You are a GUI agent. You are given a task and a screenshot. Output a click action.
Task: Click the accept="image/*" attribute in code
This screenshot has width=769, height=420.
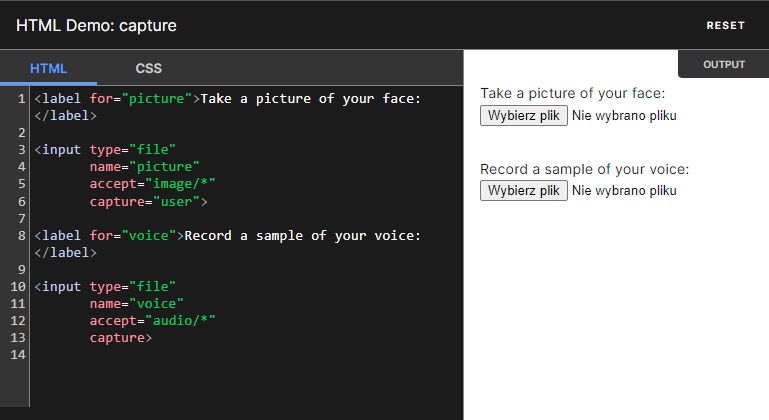pos(152,184)
